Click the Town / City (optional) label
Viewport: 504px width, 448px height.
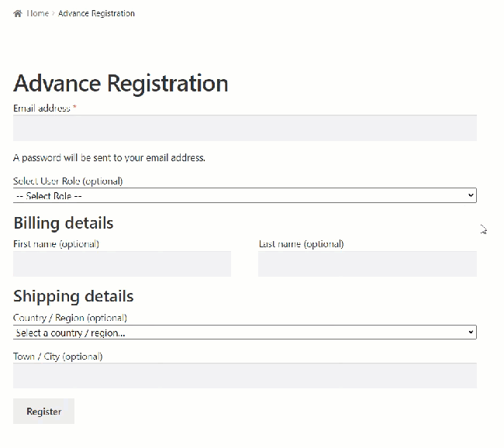(57, 357)
